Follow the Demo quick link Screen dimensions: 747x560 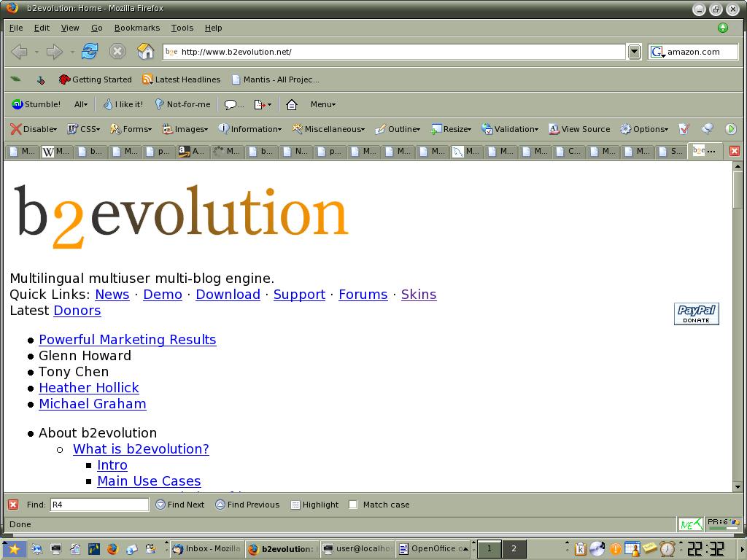click(163, 295)
